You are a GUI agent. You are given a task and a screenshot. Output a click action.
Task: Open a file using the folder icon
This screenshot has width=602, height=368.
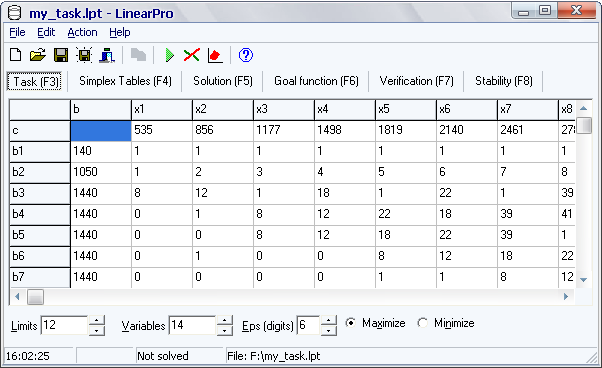pyautogui.click(x=38, y=55)
